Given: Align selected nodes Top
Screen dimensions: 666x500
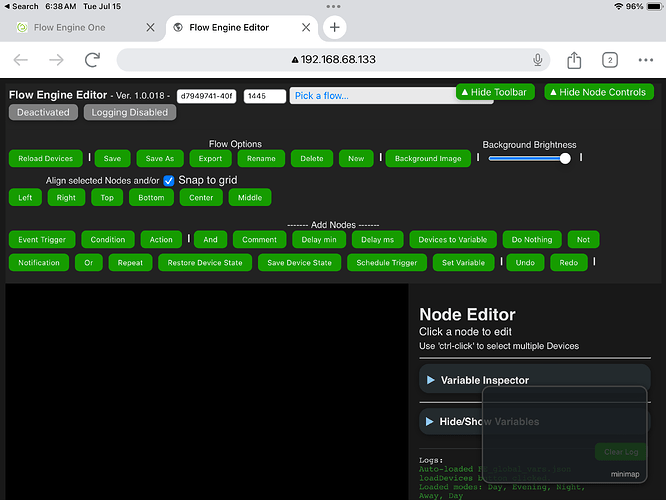Looking at the screenshot, I should point(107,198).
